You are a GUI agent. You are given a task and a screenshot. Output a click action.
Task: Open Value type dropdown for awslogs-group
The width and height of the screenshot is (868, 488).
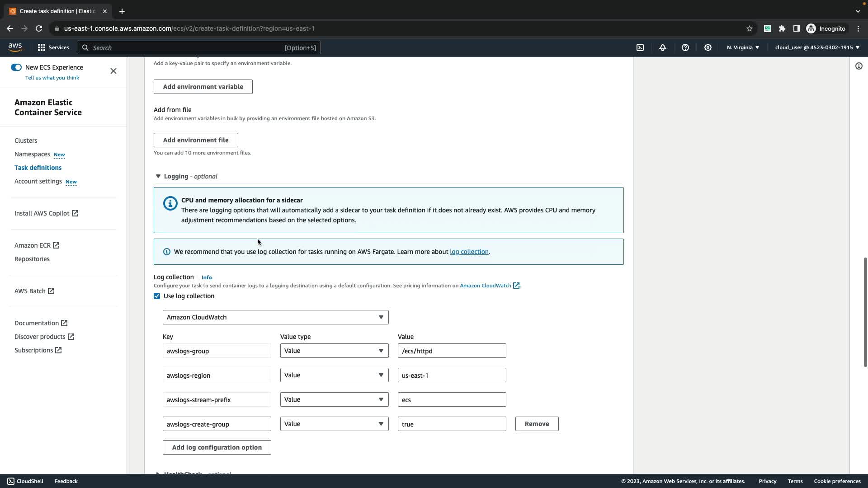point(334,351)
